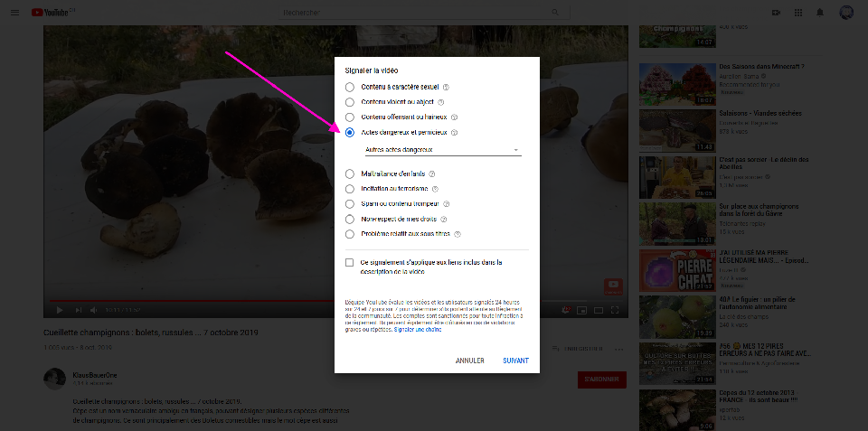868x431 pixels.
Task: Select 'Contenu violent ou abject' radio
Action: [x=349, y=102]
